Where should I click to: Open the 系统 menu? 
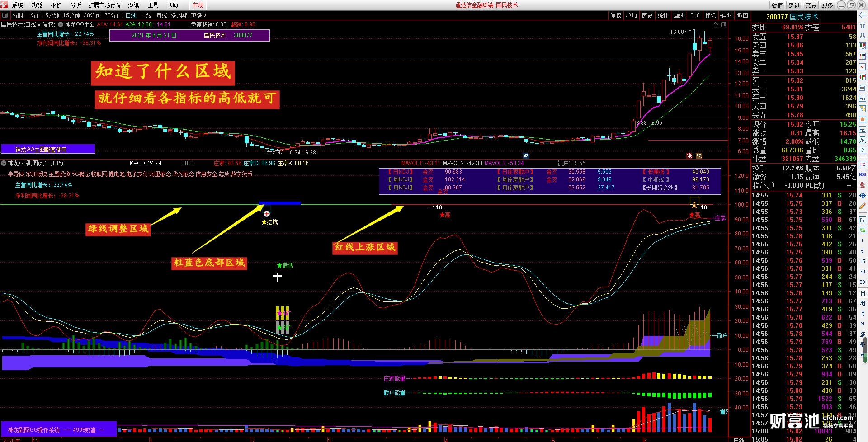[18, 5]
